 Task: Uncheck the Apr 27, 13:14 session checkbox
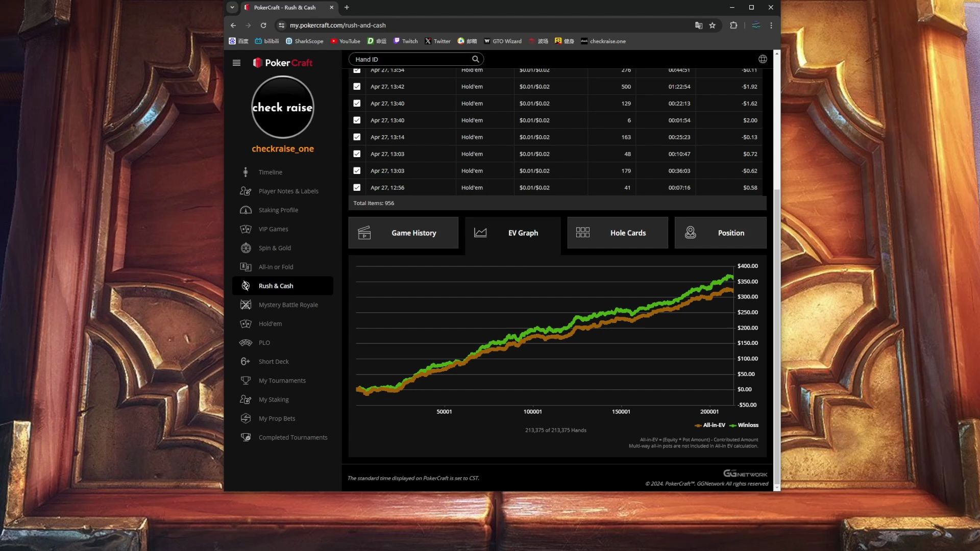tap(357, 137)
